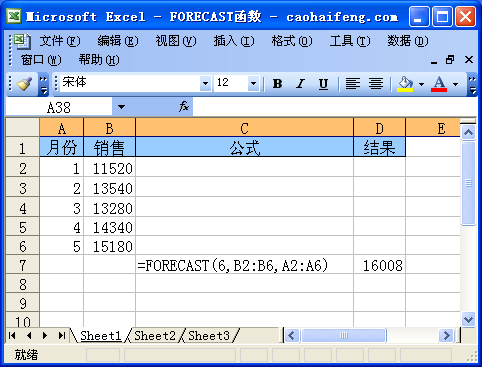Open the 帮助(H) menu
Screen dimensions: 482x367
pos(99,60)
